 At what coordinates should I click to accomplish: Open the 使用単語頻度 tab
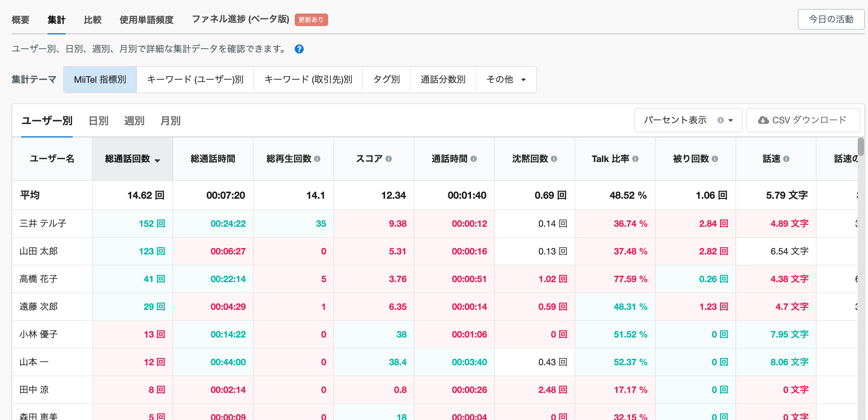pos(147,20)
